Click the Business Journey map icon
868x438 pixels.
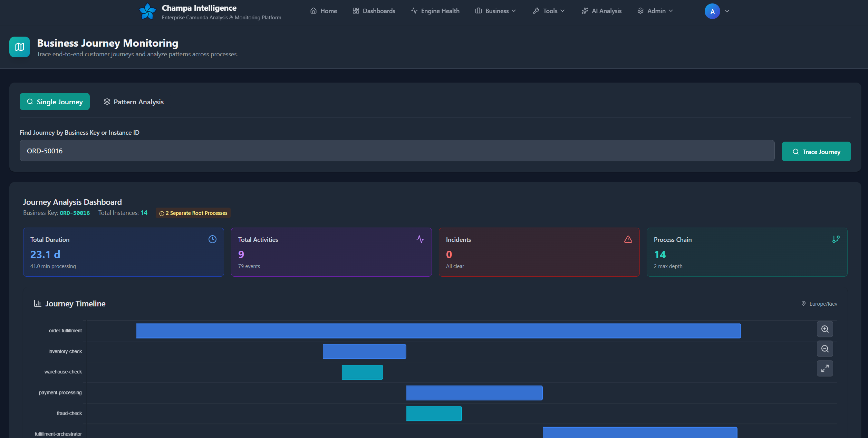[20, 47]
